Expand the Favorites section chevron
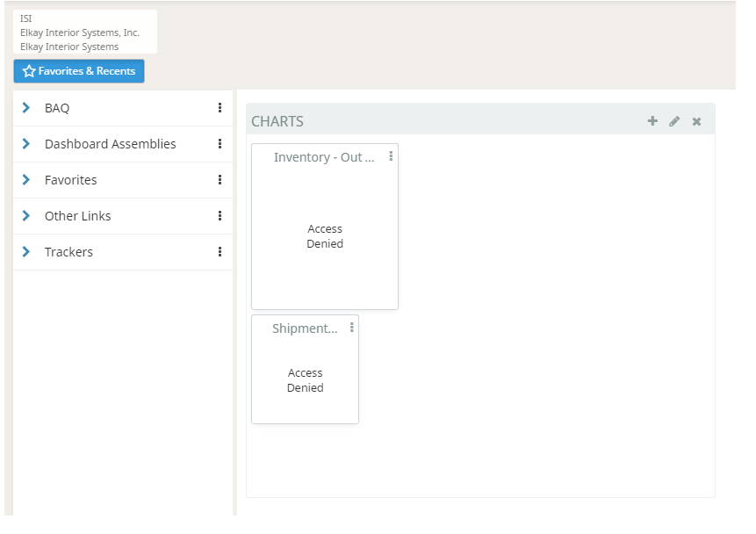Viewport: 756px width, 534px height. 26,180
